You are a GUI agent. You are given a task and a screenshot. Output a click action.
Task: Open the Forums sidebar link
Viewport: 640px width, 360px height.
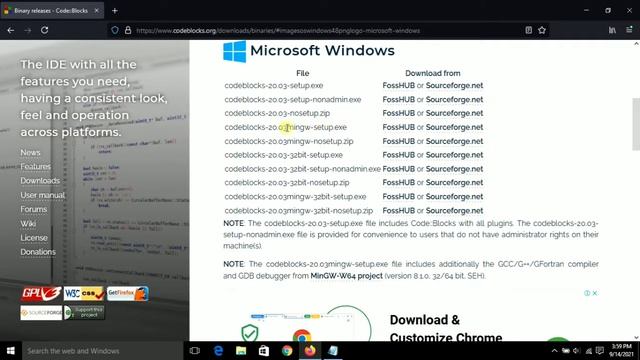(34, 209)
